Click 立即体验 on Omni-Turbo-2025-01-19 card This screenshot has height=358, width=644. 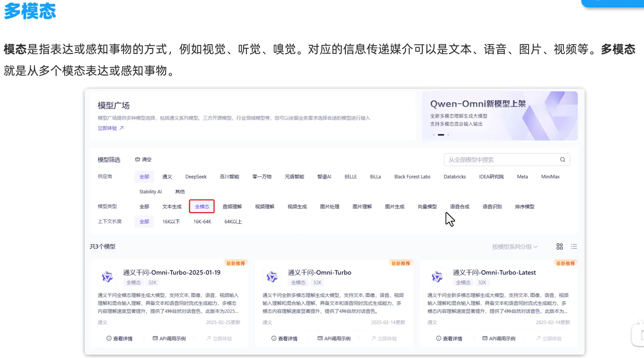219,338
